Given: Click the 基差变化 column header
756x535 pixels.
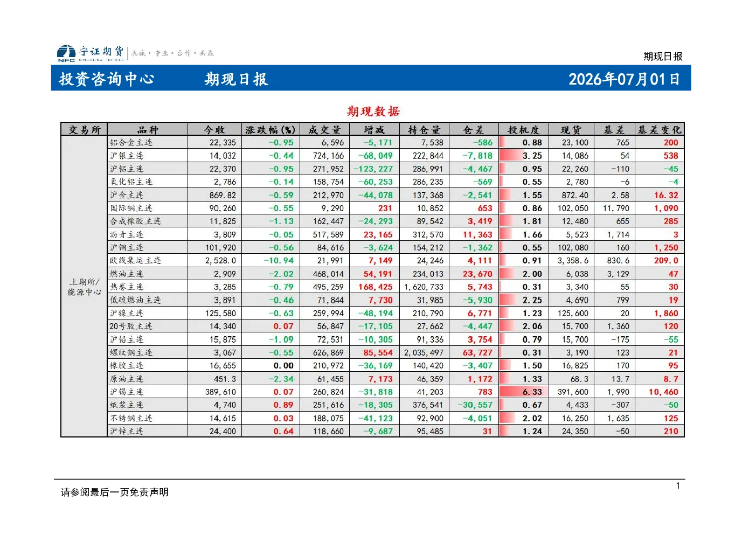Looking at the screenshot, I should tap(660, 130).
